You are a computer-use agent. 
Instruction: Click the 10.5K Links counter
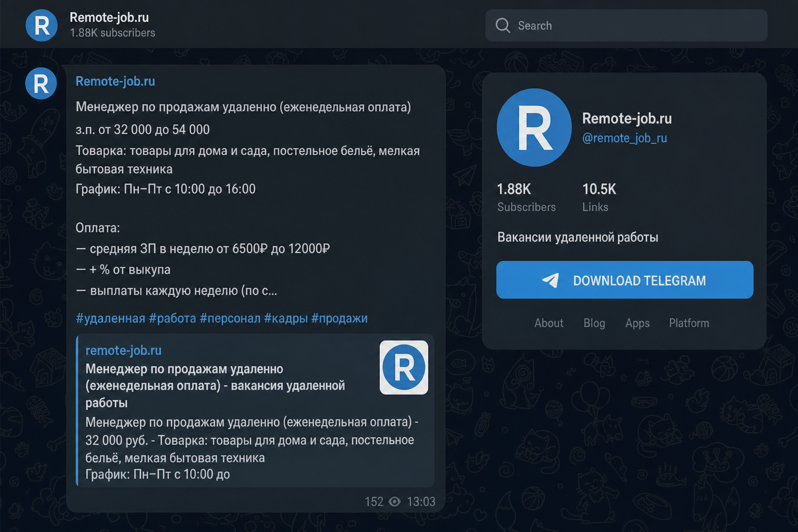(599, 197)
